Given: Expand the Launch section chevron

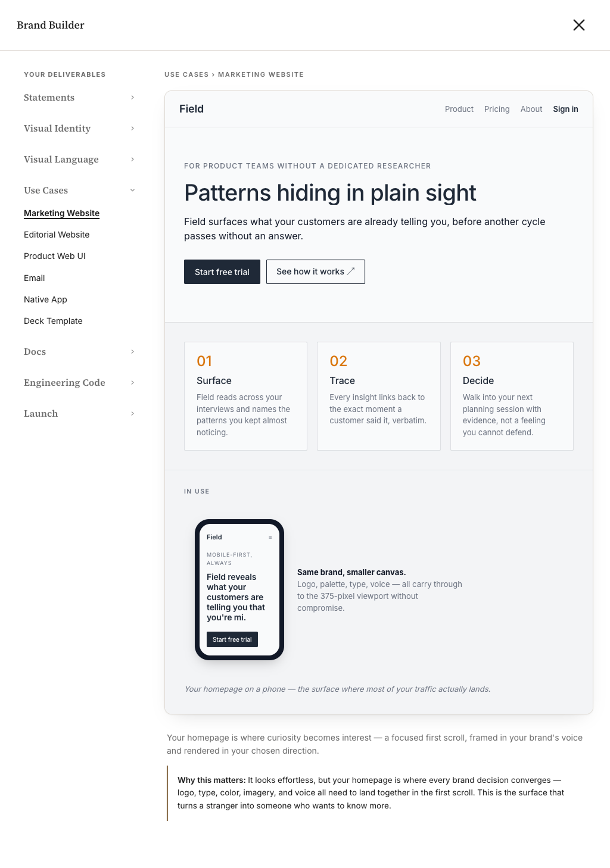Looking at the screenshot, I should [x=132, y=414].
